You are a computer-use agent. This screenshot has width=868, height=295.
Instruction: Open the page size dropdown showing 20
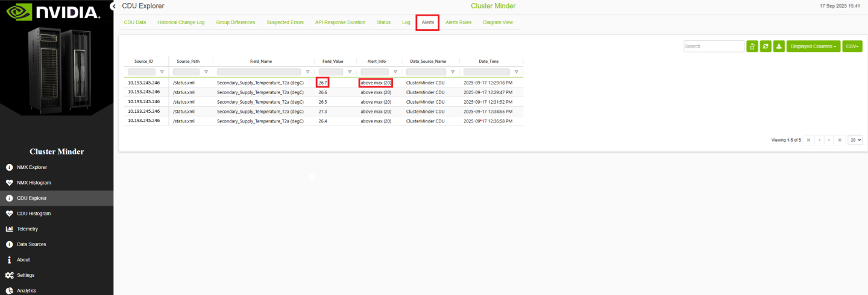coord(855,140)
